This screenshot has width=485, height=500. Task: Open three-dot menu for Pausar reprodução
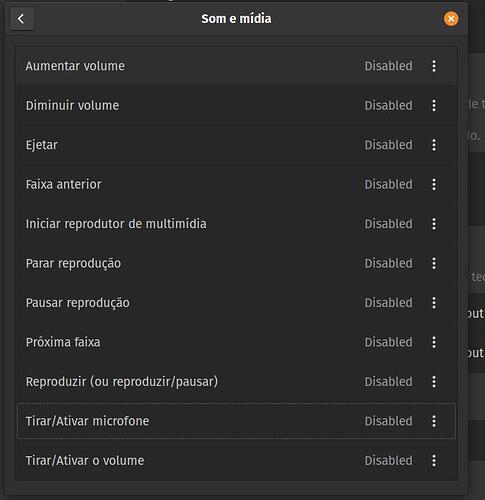point(434,303)
